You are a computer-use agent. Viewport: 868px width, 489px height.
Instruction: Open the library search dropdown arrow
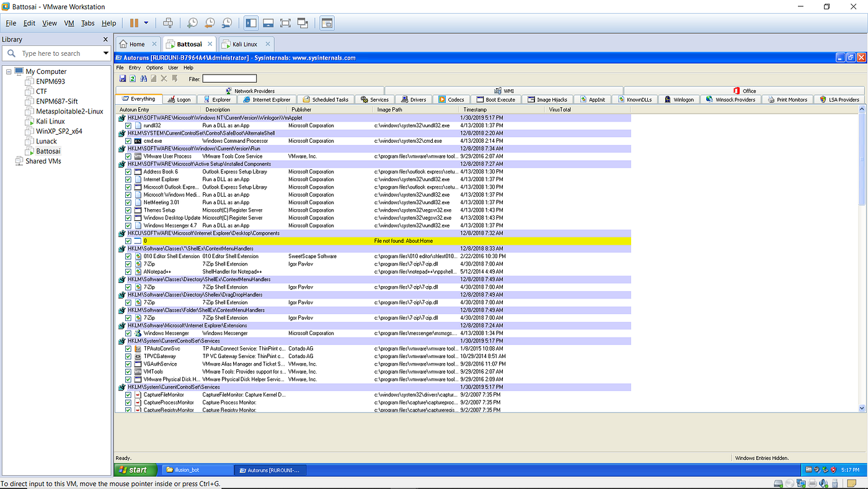pos(105,53)
